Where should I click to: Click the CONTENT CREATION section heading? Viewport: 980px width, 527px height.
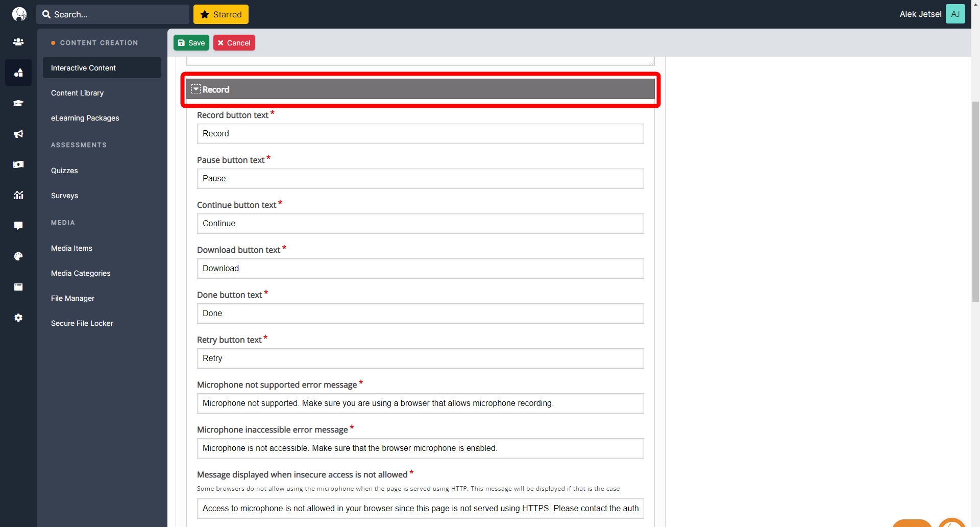(99, 43)
